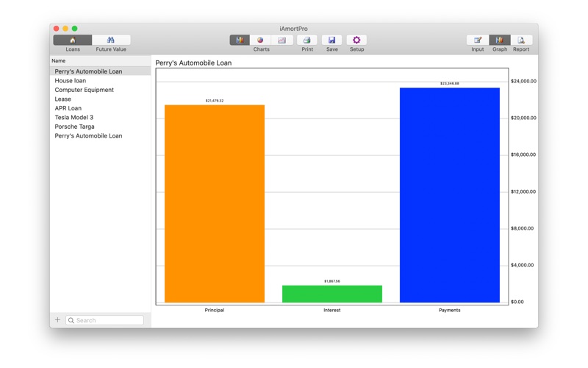This screenshot has width=588, height=368.
Task: Select Lease in the loans list
Action: 101,99
